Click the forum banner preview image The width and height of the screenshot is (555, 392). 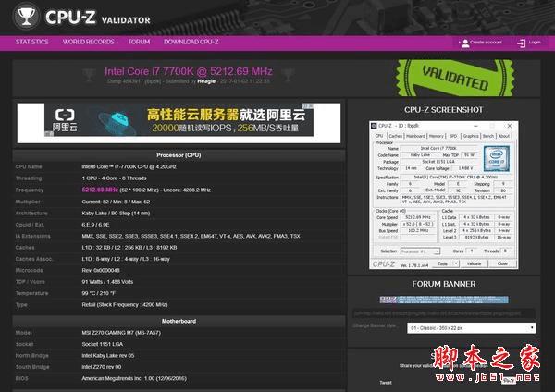444,300
